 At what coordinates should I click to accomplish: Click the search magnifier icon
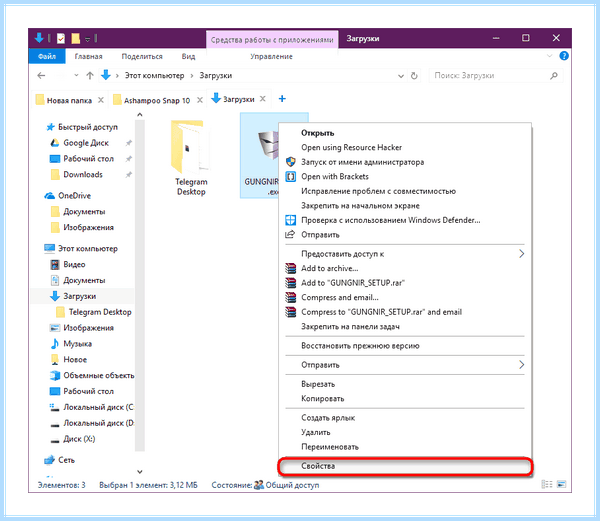[x=554, y=76]
